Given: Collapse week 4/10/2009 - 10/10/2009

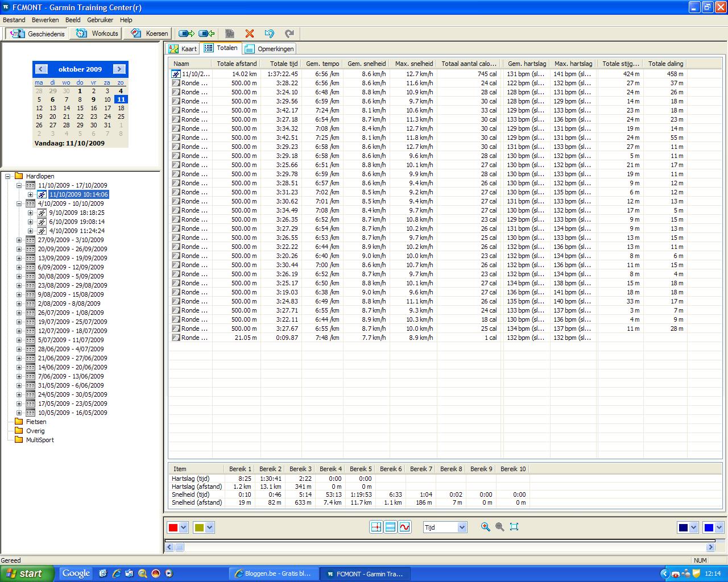Looking at the screenshot, I should pyautogui.click(x=19, y=203).
